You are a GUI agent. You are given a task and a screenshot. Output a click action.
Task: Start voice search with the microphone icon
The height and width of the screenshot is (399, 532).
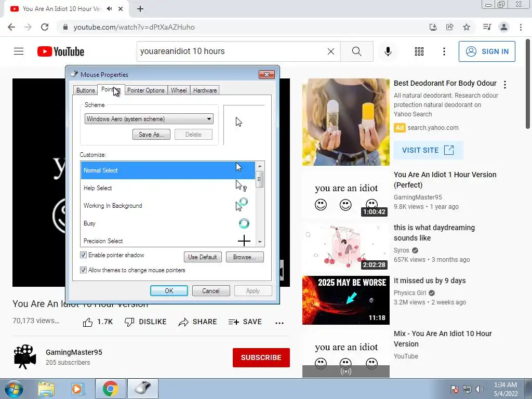(x=388, y=51)
